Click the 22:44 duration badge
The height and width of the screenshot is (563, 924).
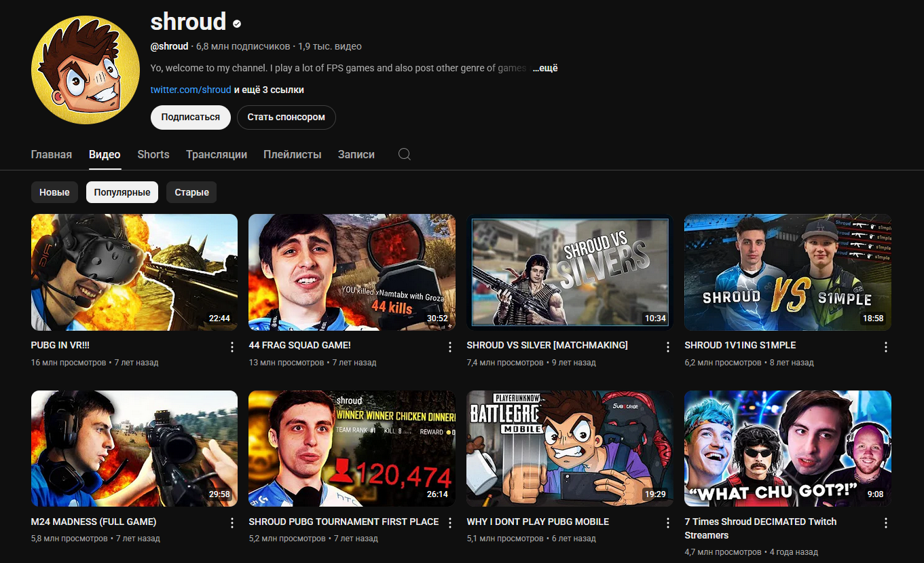click(219, 319)
